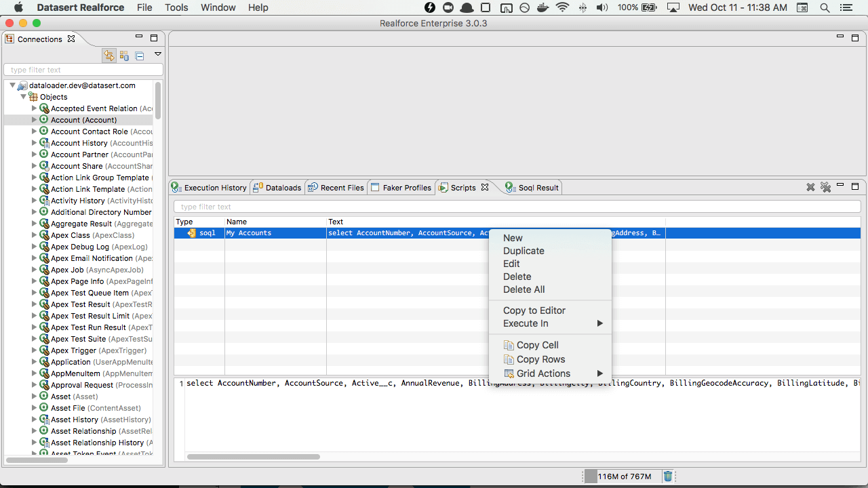Choose Duplicate from the context menu

click(x=550, y=251)
